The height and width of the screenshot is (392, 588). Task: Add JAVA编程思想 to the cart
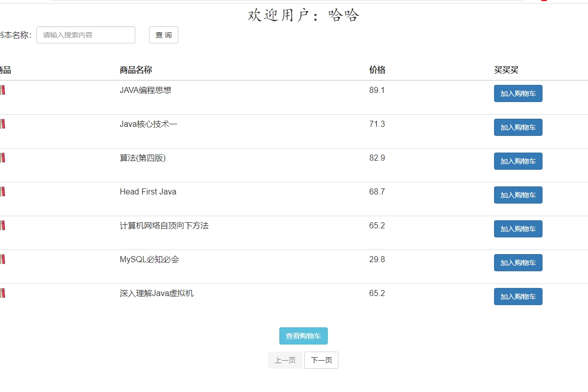518,93
